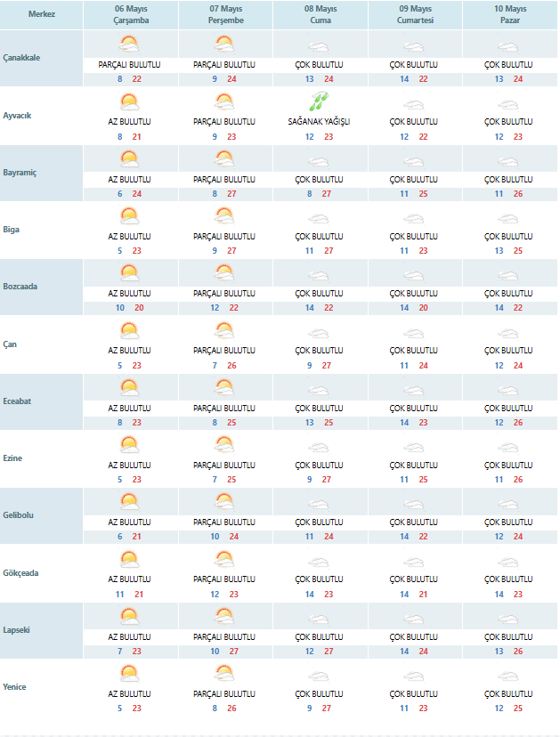Click the SAĞANAK YAĞIŞLI forecast text for Ayvacık
Viewport: 560px width, 737px height.
click(x=319, y=122)
